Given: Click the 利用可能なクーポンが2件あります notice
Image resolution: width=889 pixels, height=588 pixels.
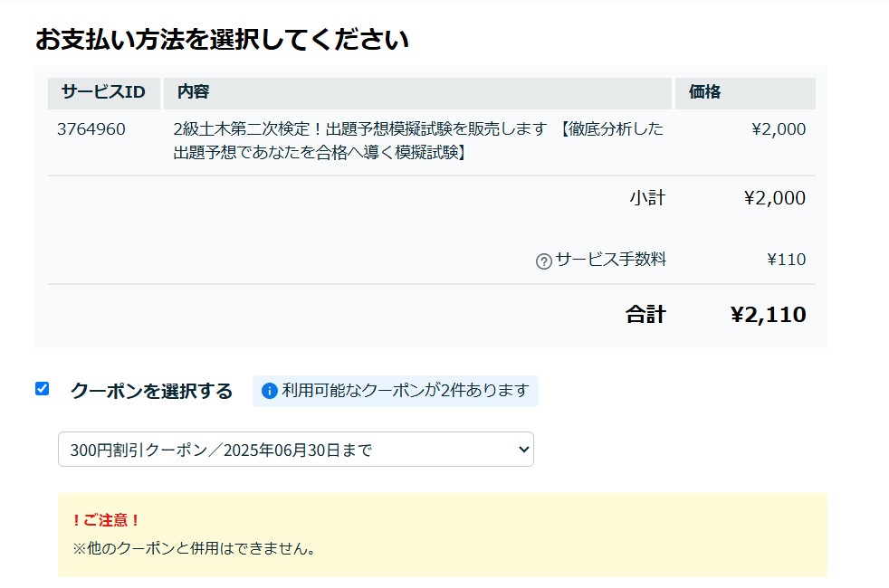Looking at the screenshot, I should click(396, 391).
